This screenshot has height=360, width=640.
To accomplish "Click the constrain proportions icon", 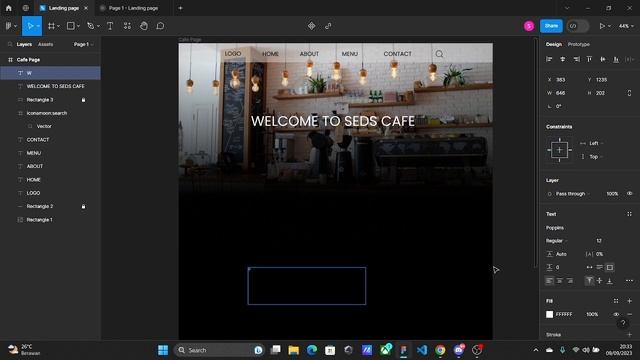I will point(629,93).
